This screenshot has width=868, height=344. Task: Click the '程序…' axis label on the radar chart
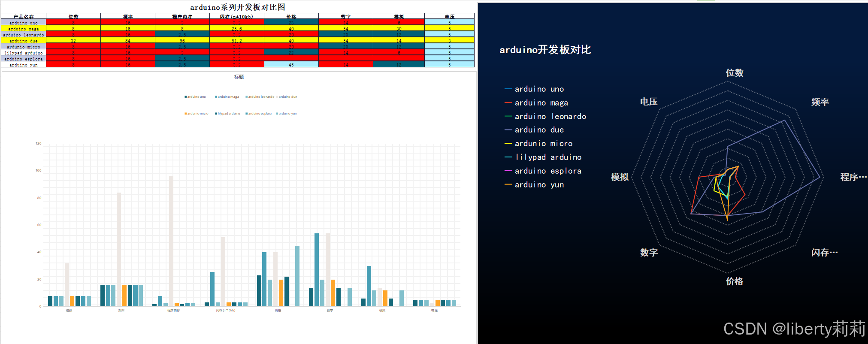pyautogui.click(x=853, y=177)
